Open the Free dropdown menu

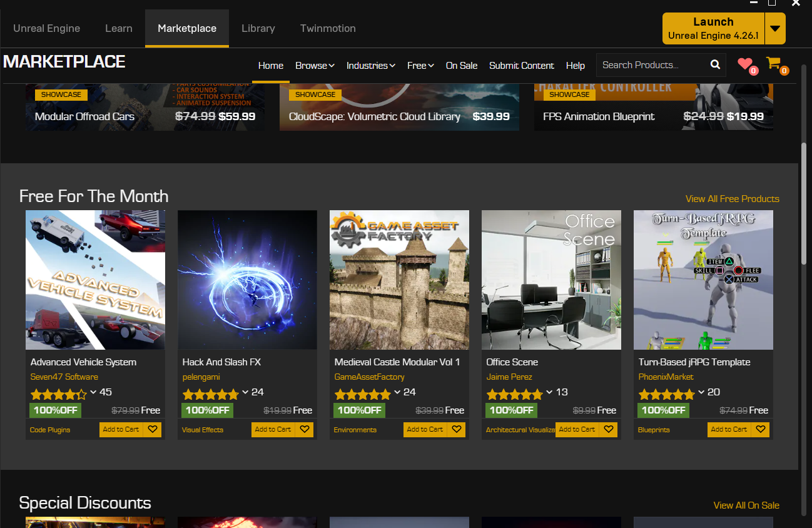420,66
